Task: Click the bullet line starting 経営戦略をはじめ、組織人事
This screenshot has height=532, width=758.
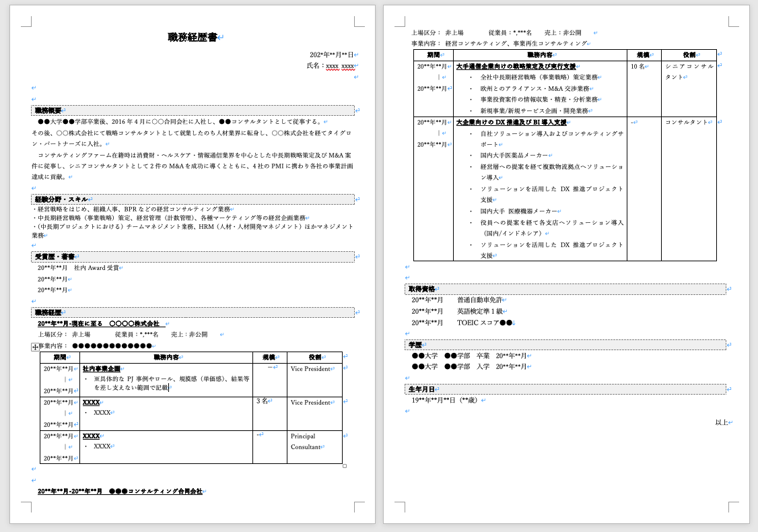Action: (x=131, y=209)
